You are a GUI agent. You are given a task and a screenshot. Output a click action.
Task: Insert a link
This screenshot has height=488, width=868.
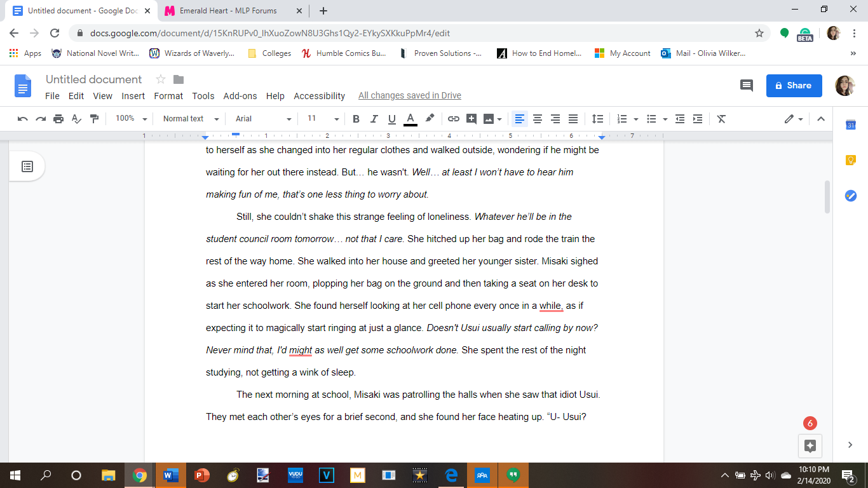453,119
